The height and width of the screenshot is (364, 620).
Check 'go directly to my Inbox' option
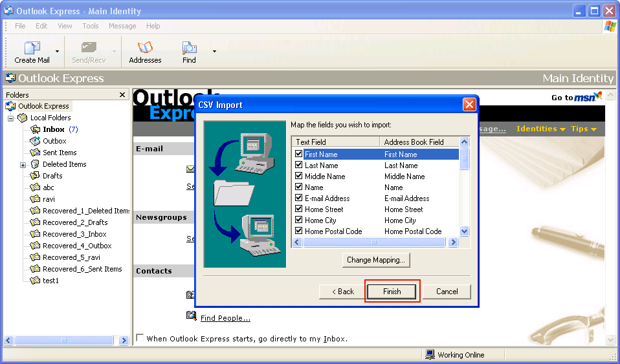(140, 338)
